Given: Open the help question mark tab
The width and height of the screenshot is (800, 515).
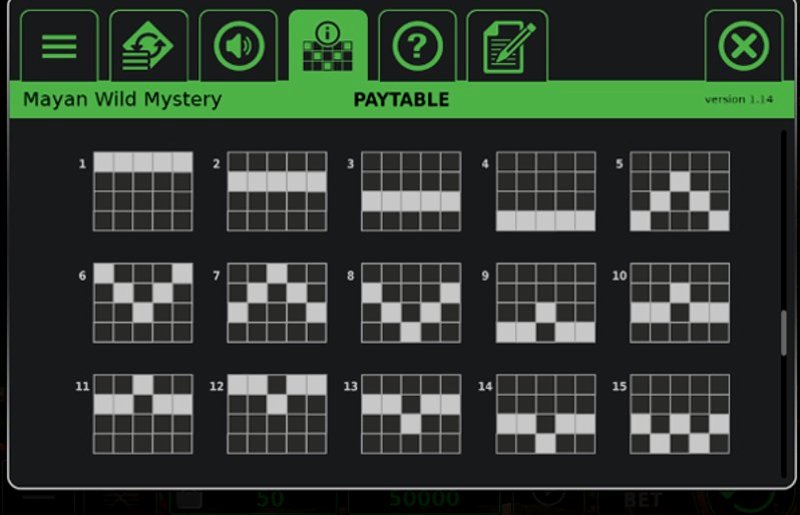Looking at the screenshot, I should coord(417,46).
